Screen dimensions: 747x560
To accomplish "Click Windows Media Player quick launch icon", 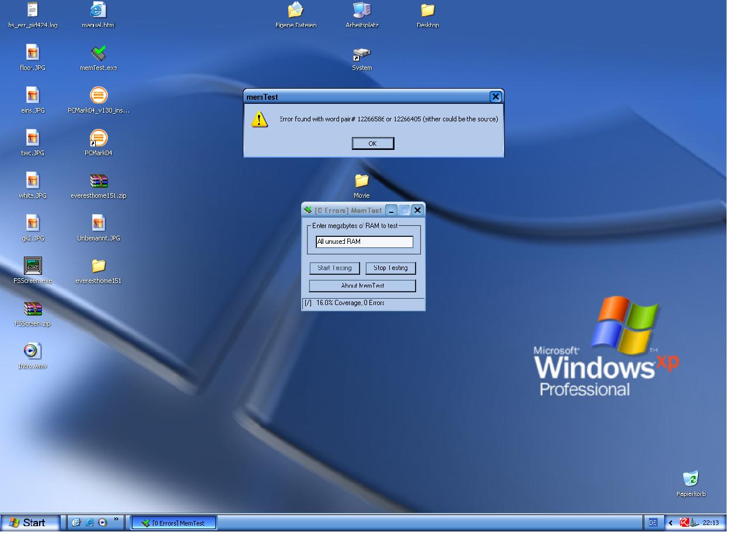I will [103, 523].
